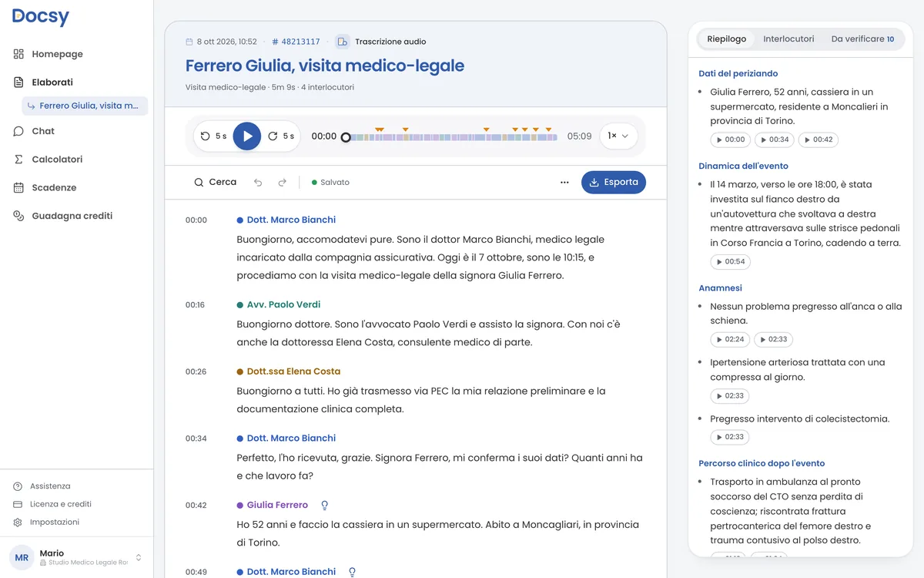Switch to the Riepilogo tab
The image size is (924, 578).
click(727, 39)
